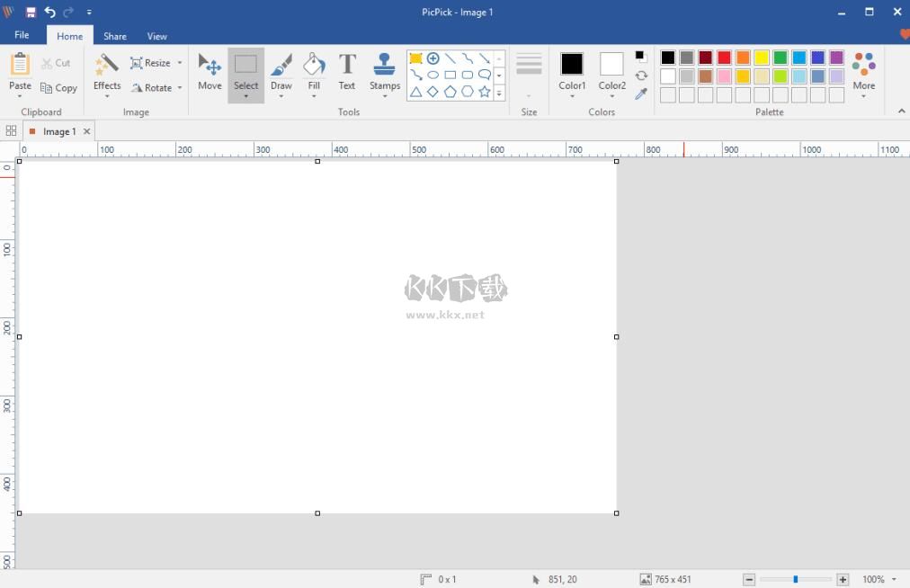The width and height of the screenshot is (910, 588).
Task: Pick the red swatch in Palette
Action: tap(724, 58)
